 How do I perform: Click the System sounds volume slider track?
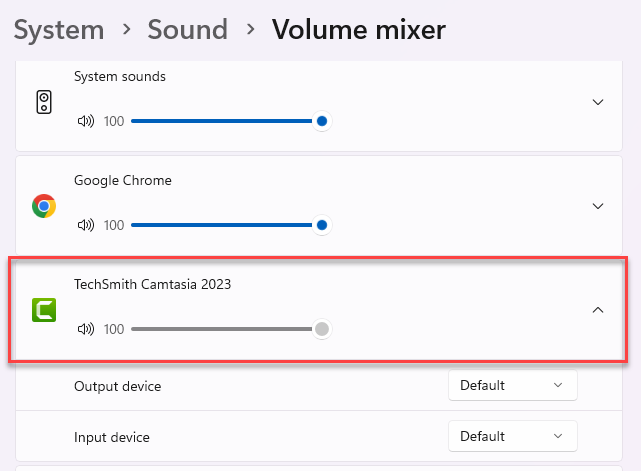click(x=220, y=121)
